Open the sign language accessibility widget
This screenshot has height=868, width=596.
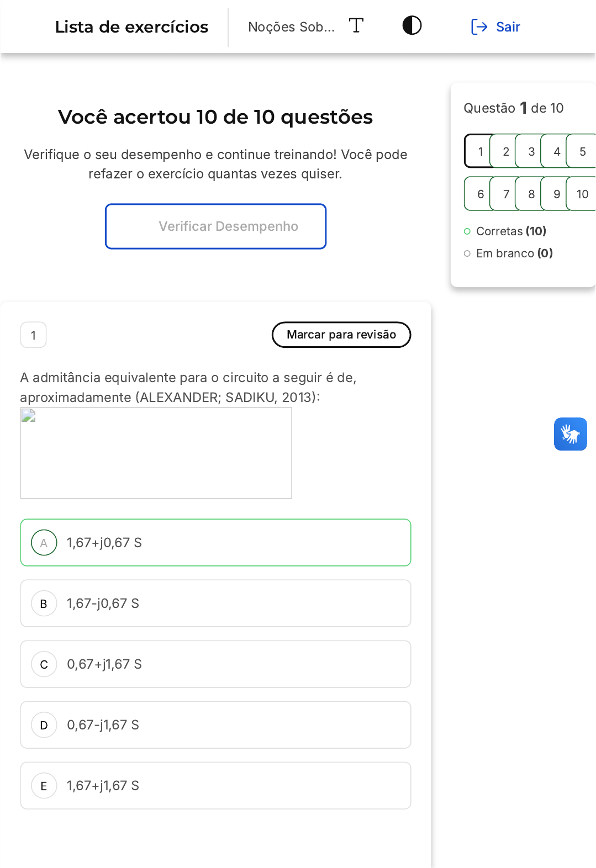tap(570, 434)
